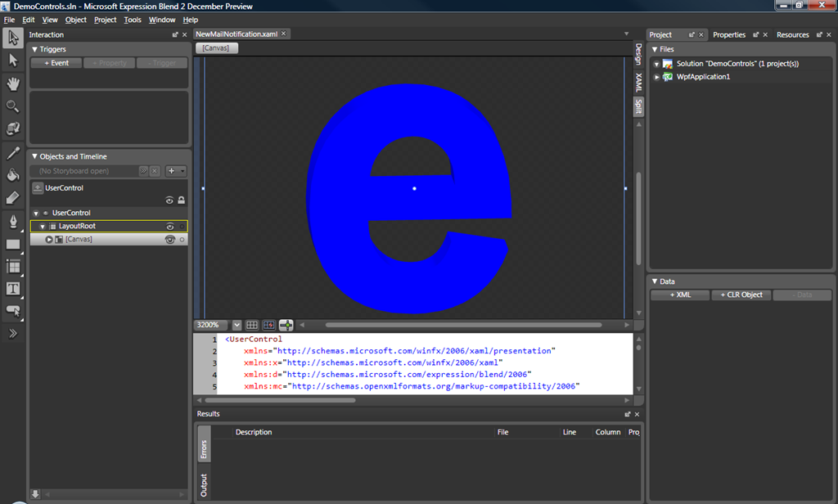Image resolution: width=838 pixels, height=504 pixels.
Task: Expand the [Canvas] tree node
Action: [x=48, y=240]
